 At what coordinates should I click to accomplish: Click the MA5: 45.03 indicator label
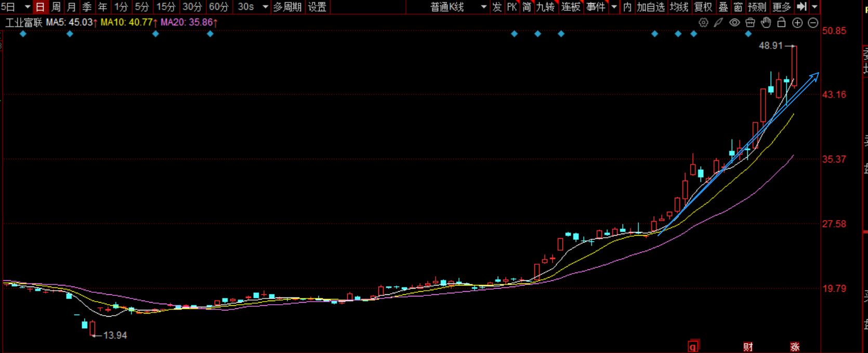72,22
